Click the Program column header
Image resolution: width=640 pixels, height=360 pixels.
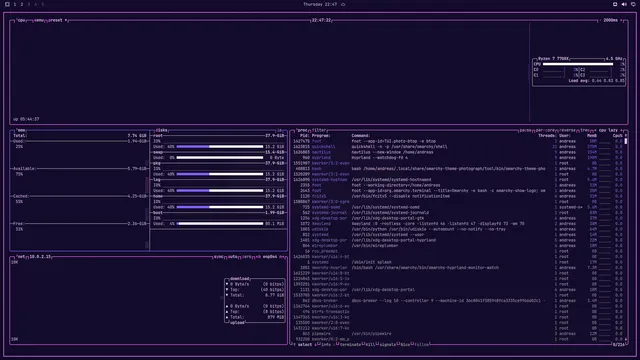click(x=321, y=136)
